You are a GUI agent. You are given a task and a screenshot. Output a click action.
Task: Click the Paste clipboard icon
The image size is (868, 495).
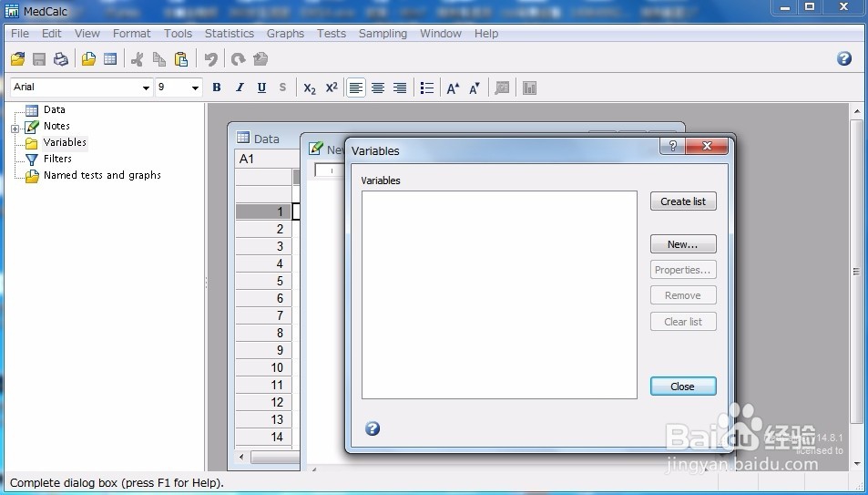click(181, 58)
